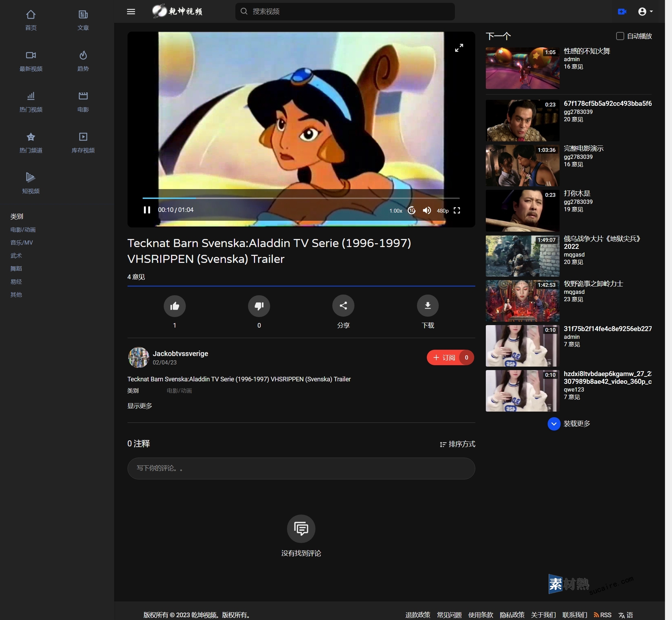Like the video with thumbs up
The image size is (672, 620).
[x=175, y=306]
